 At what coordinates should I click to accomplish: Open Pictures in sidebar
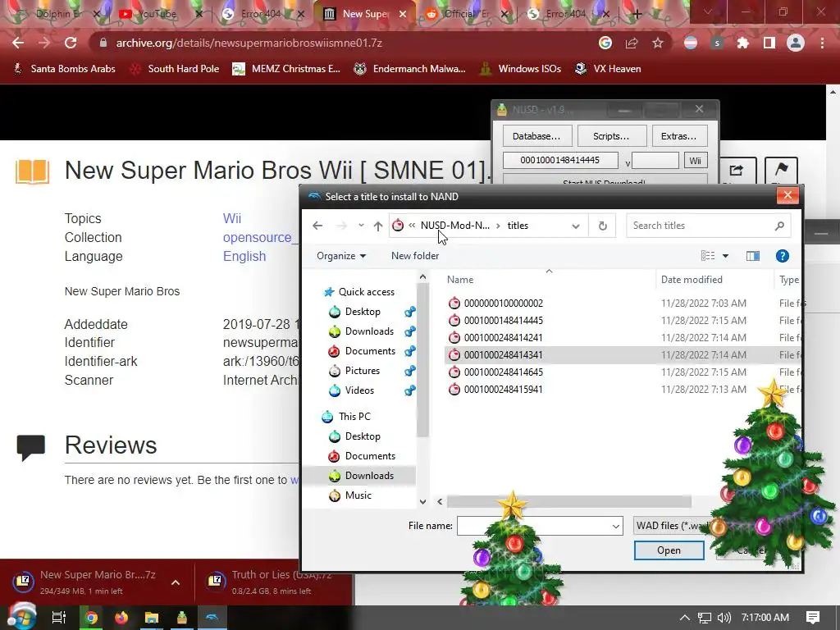point(362,371)
